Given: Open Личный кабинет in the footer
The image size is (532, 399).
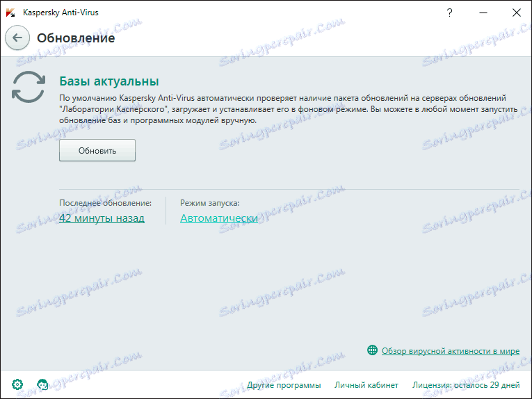Looking at the screenshot, I should tap(366, 385).
